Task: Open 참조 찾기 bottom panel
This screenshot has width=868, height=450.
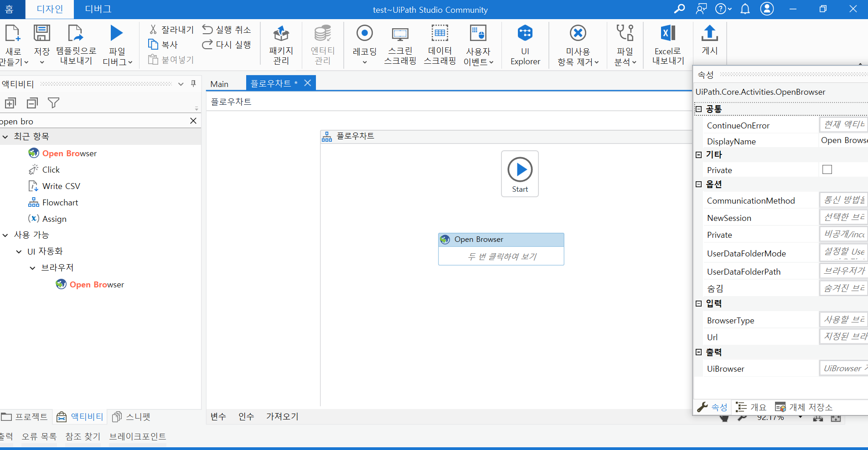Action: pyautogui.click(x=83, y=436)
